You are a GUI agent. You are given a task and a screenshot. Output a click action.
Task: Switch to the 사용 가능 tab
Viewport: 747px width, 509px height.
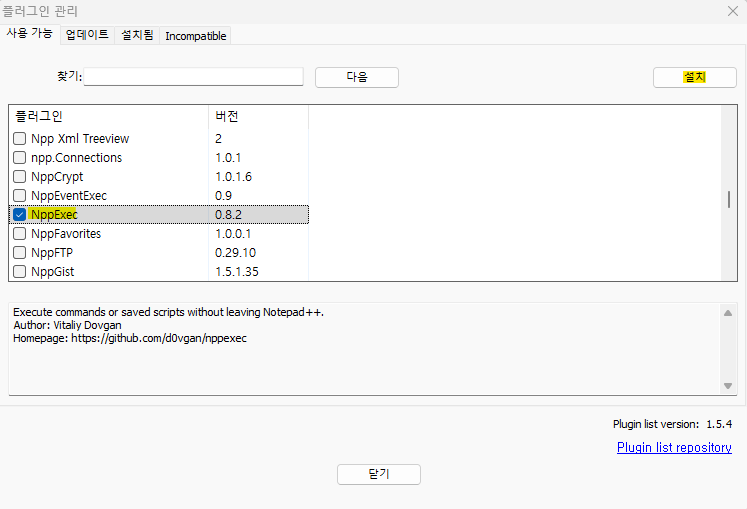(30, 34)
